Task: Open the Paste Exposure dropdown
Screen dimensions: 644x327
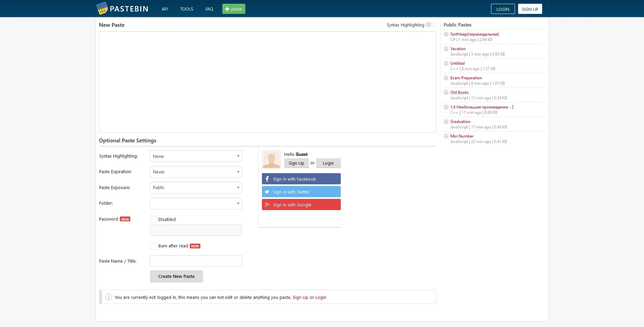Action: pos(196,187)
